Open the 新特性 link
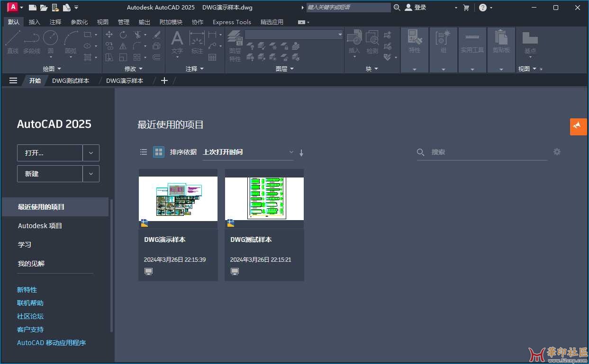This screenshot has height=364, width=589. pos(27,290)
